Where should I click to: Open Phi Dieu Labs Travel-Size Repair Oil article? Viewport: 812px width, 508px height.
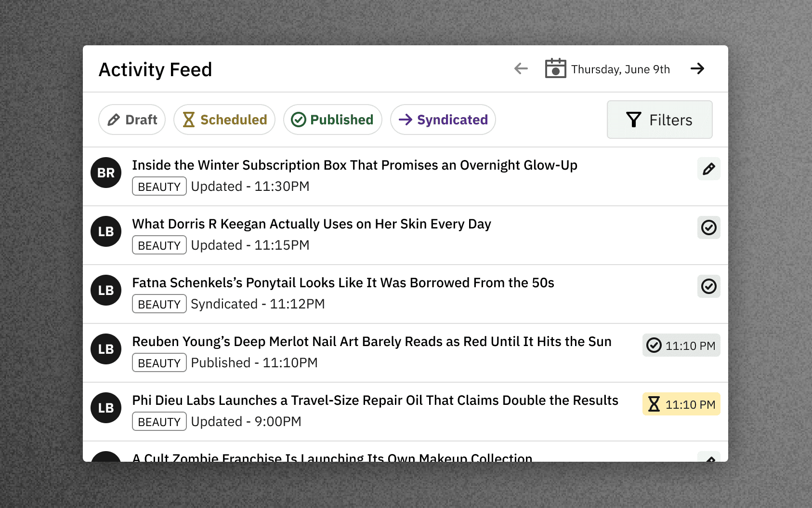(375, 401)
